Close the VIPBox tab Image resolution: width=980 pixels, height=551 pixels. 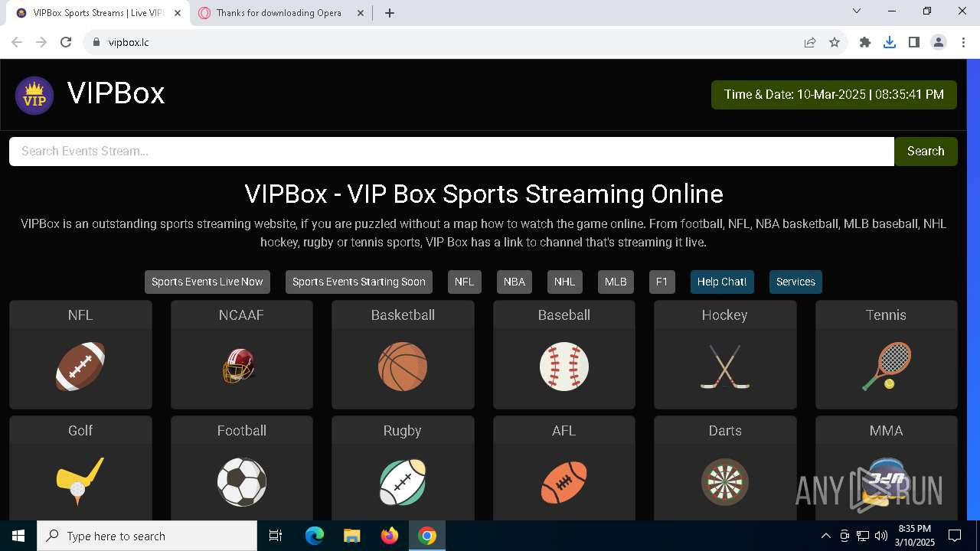pos(178,13)
